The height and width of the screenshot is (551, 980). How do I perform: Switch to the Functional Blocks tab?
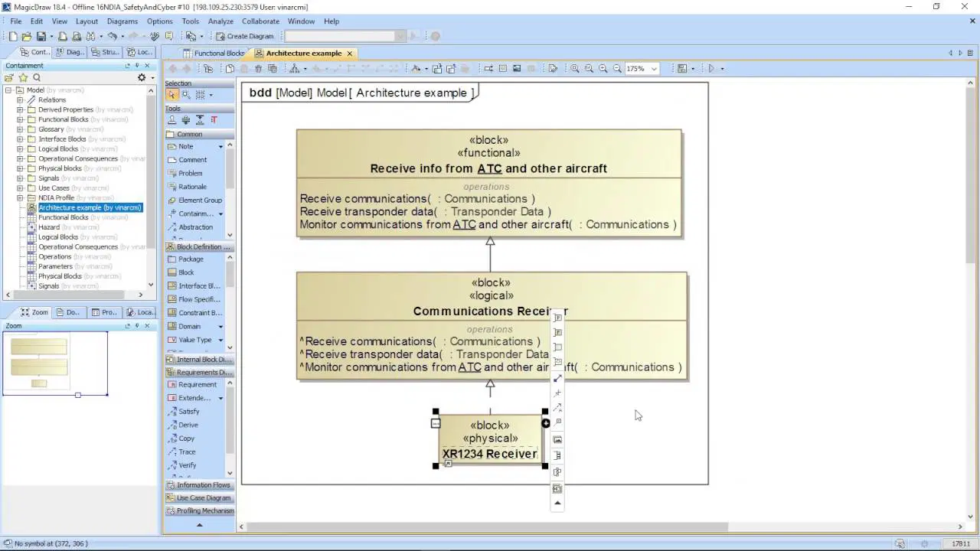[x=218, y=54]
